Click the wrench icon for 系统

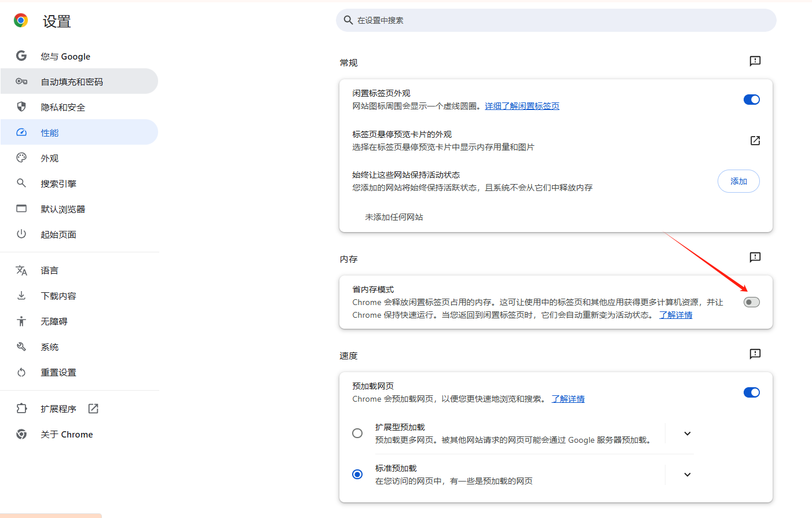(21, 347)
